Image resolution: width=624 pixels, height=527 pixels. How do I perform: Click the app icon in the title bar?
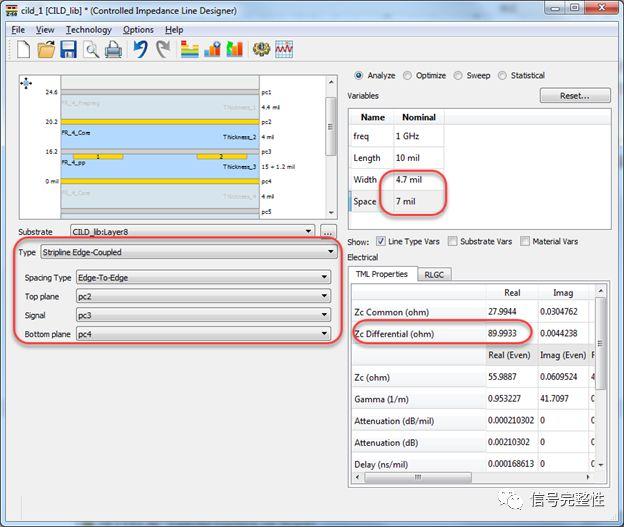[12, 10]
